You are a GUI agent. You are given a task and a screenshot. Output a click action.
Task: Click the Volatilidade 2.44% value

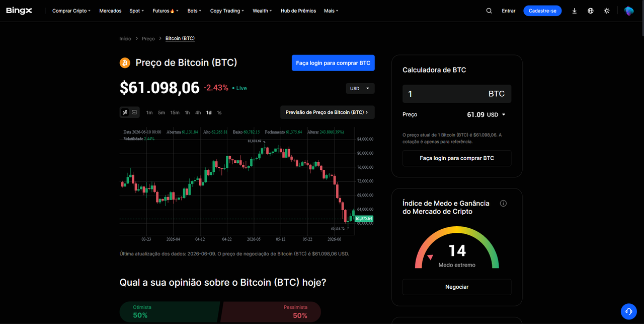pyautogui.click(x=149, y=139)
